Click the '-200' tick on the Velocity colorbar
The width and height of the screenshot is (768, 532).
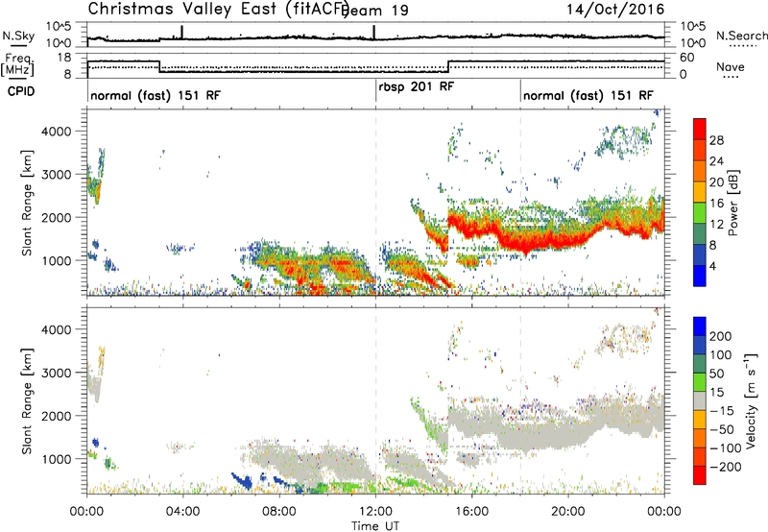(x=726, y=467)
